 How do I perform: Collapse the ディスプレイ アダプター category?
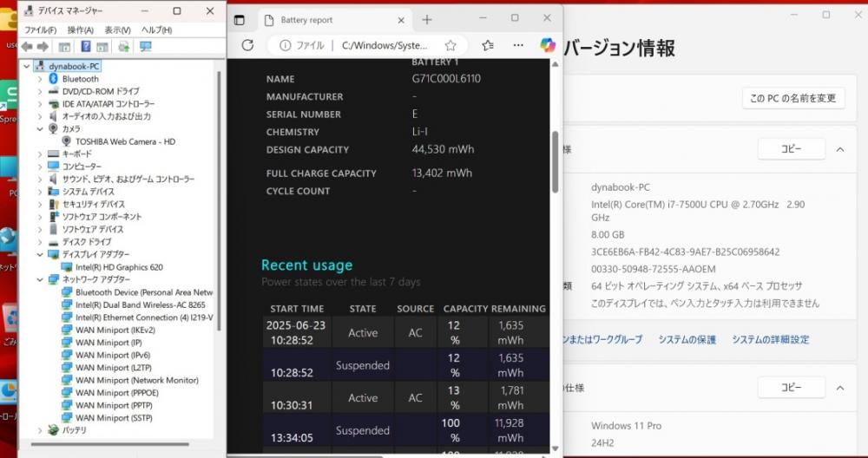(x=40, y=254)
